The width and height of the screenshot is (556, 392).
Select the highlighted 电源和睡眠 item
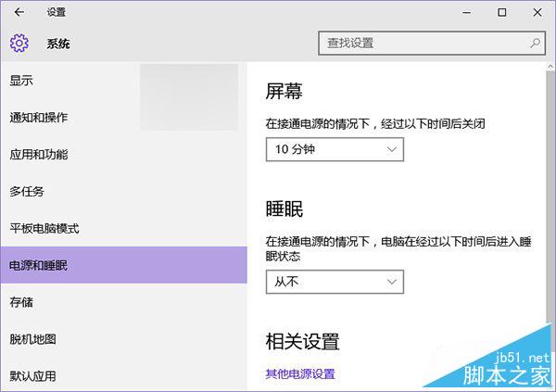click(x=39, y=266)
